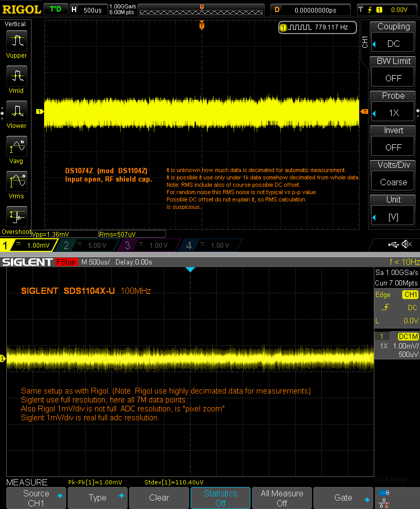Click the Siglent rising edge slope icon

385,307
